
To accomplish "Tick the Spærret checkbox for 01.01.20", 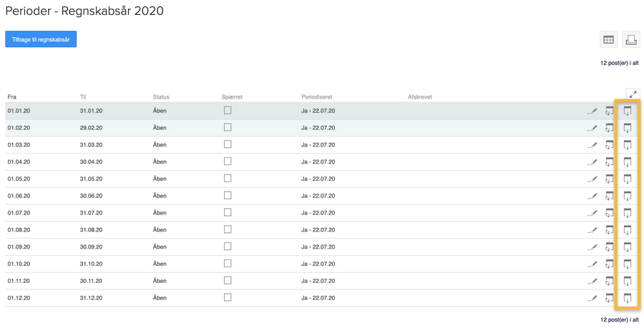I will point(228,111).
